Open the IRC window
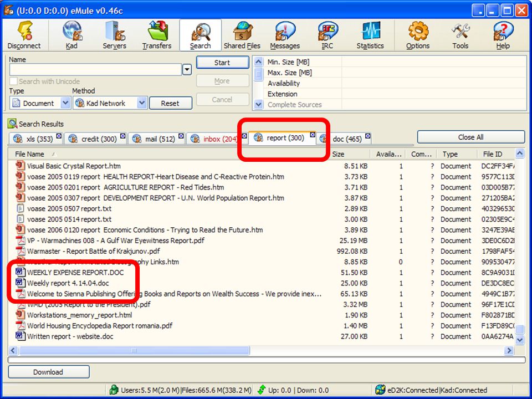Screen dimensions: 532x399 328,35
